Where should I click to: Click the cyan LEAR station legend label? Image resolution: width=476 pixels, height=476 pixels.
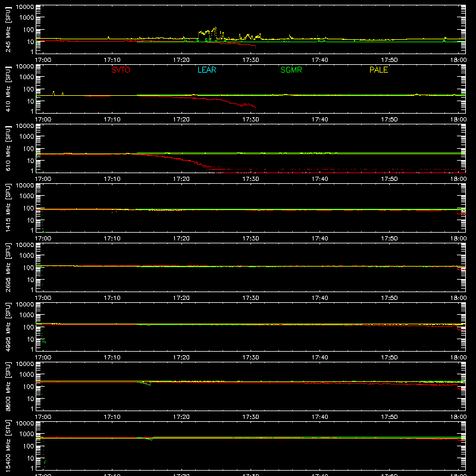click(x=206, y=70)
